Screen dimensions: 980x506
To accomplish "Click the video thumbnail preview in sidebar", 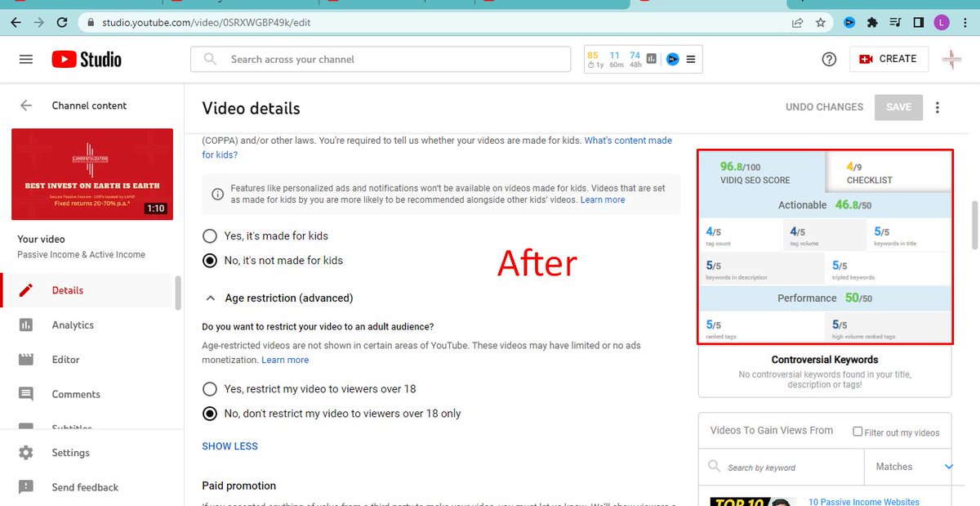I will click(92, 174).
